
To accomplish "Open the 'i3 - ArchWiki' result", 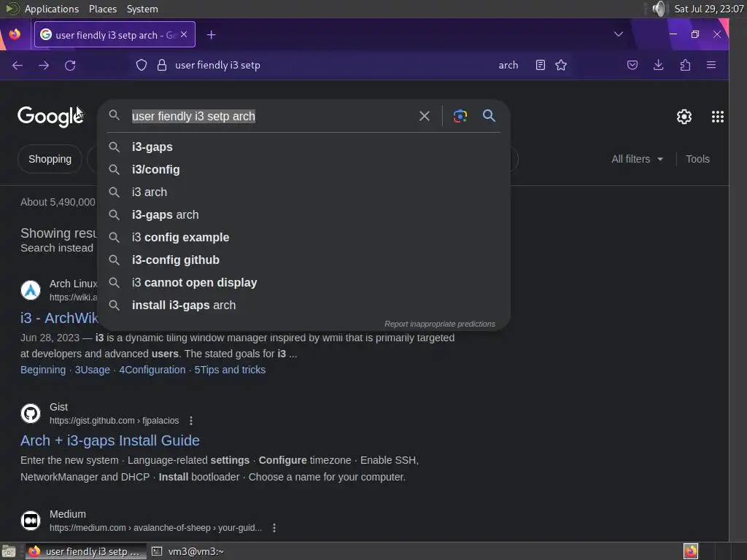I will pos(59,318).
